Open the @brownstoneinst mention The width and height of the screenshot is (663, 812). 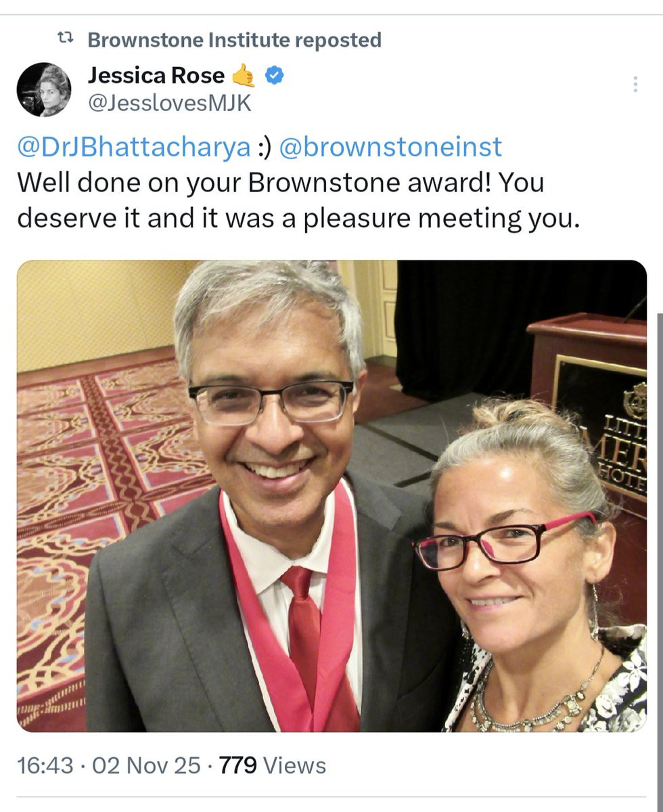[x=390, y=147]
